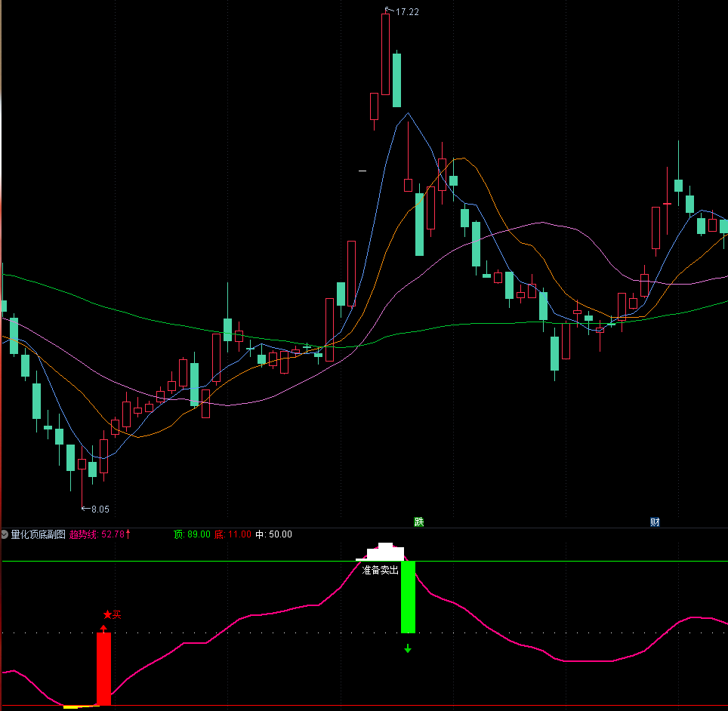This screenshot has height=711, width=728.
Task: Click the green '跌' event marker
Action: (x=418, y=522)
